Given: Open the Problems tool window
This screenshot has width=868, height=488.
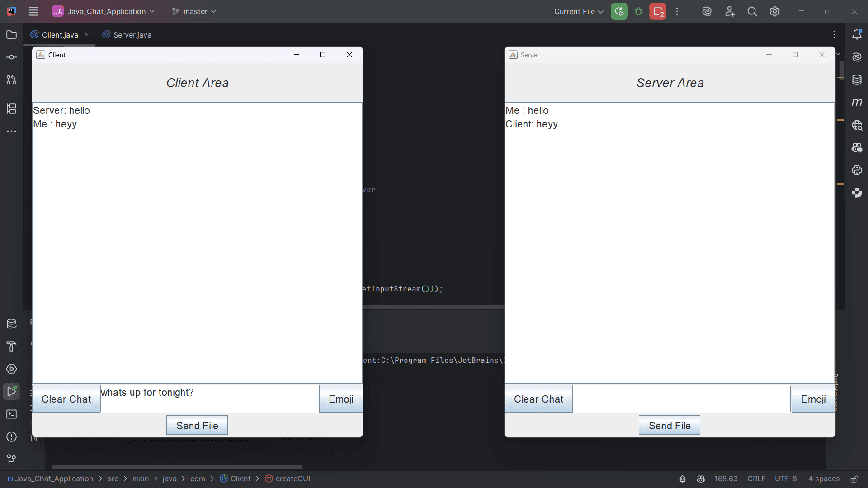Looking at the screenshot, I should click(11, 437).
